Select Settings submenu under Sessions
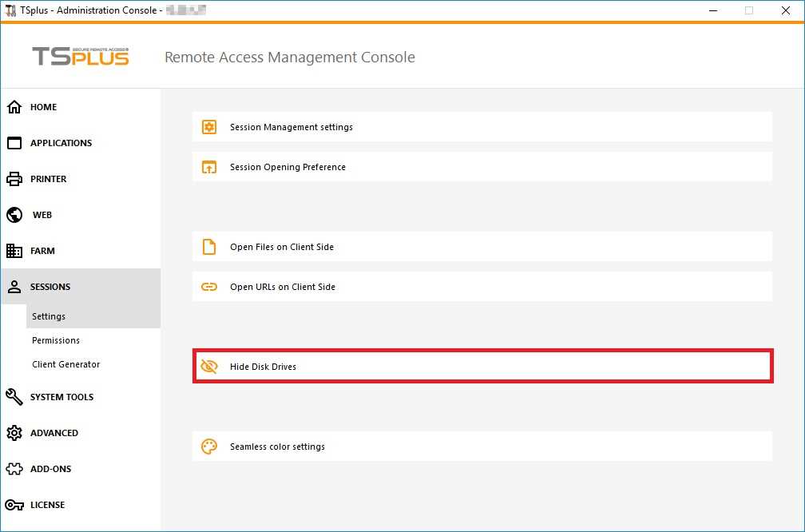The width and height of the screenshot is (805, 532). [49, 316]
